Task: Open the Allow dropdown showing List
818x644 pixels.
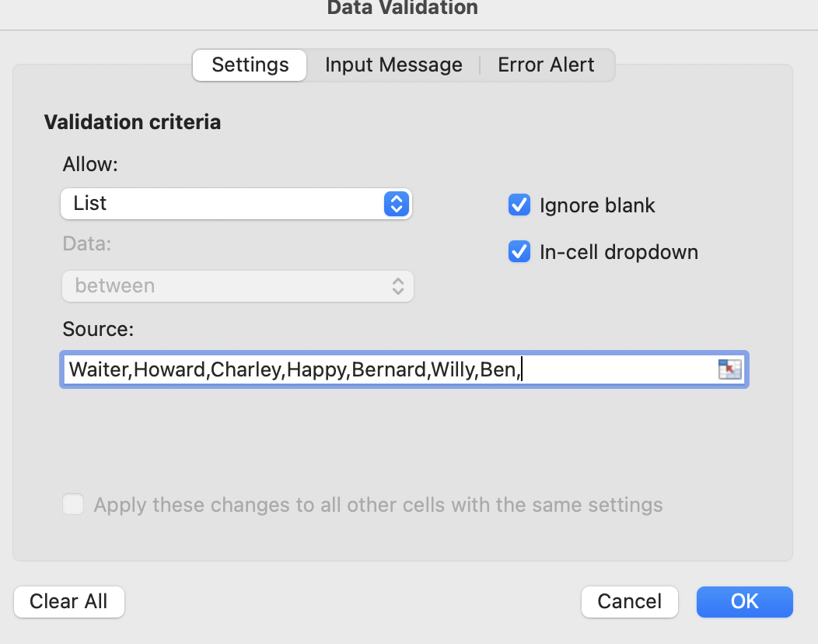Action: tap(235, 204)
